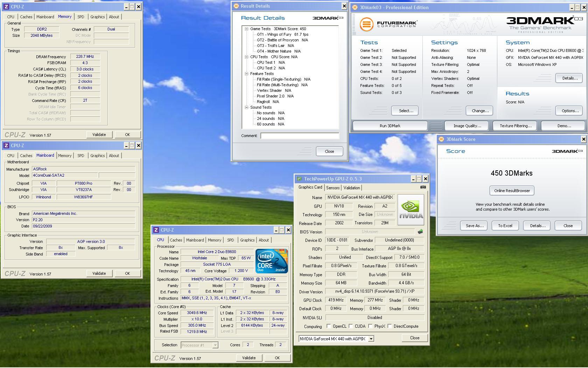Click the Futuremark Corporation logo
Viewport: 588px width, 368px height.
[388, 24]
